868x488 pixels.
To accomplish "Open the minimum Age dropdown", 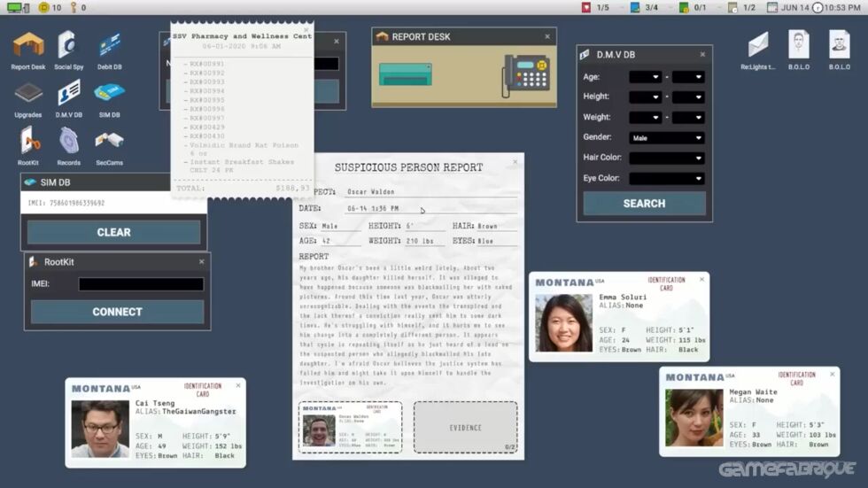I will point(645,77).
